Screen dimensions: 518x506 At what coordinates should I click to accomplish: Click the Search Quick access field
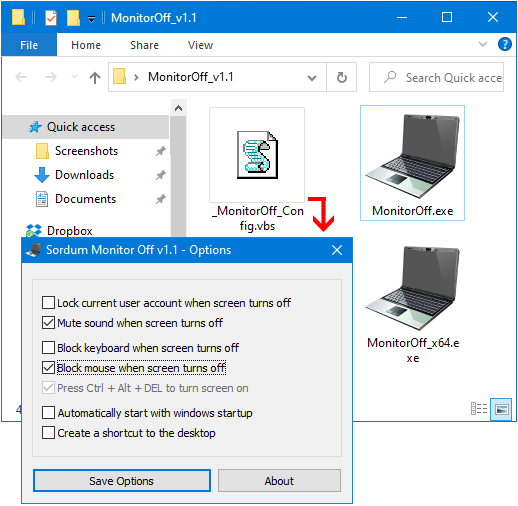pos(436,77)
